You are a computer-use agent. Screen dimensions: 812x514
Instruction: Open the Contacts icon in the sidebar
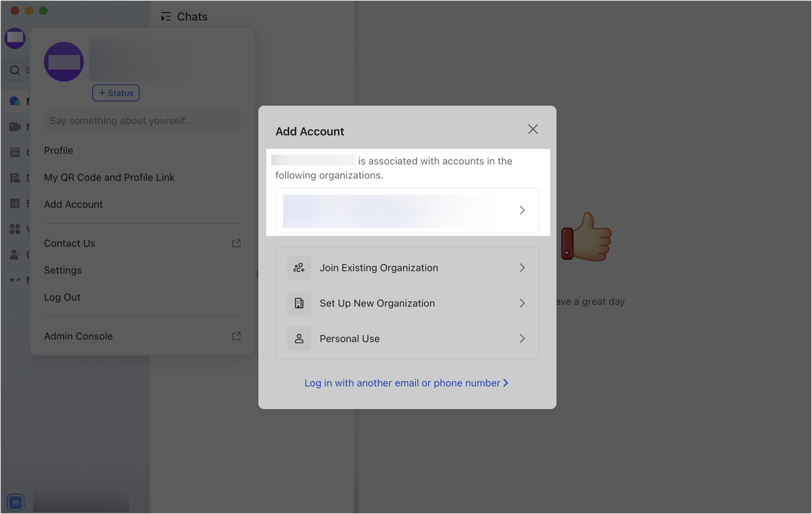tap(15, 254)
